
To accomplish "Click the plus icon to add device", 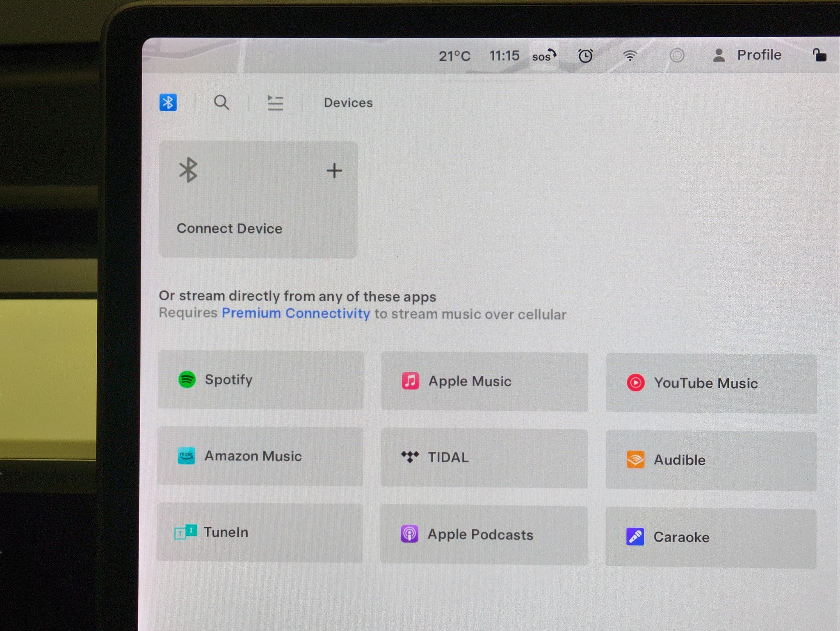I will (x=334, y=171).
